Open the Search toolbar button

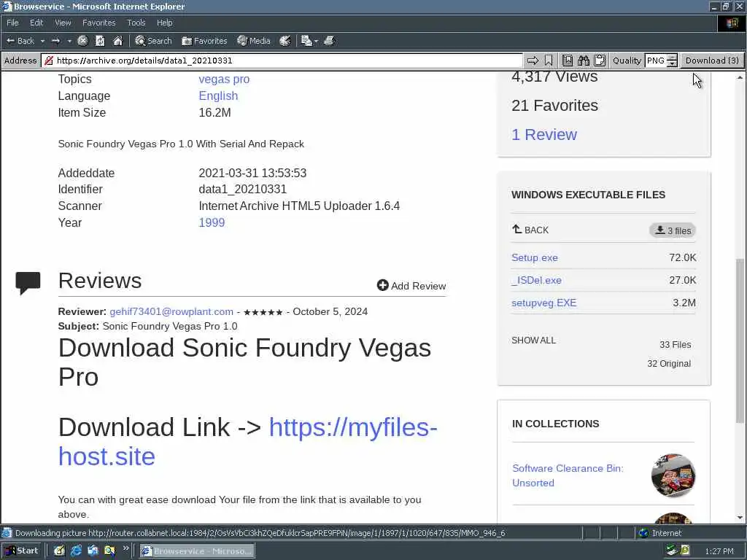click(x=153, y=41)
